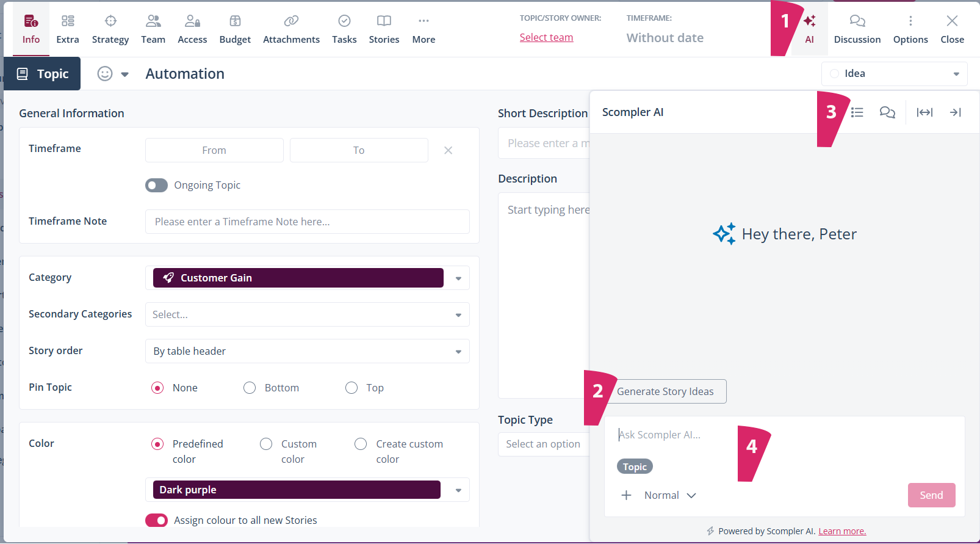Switch to the Strategy tab
The image size is (980, 544).
(x=110, y=29)
